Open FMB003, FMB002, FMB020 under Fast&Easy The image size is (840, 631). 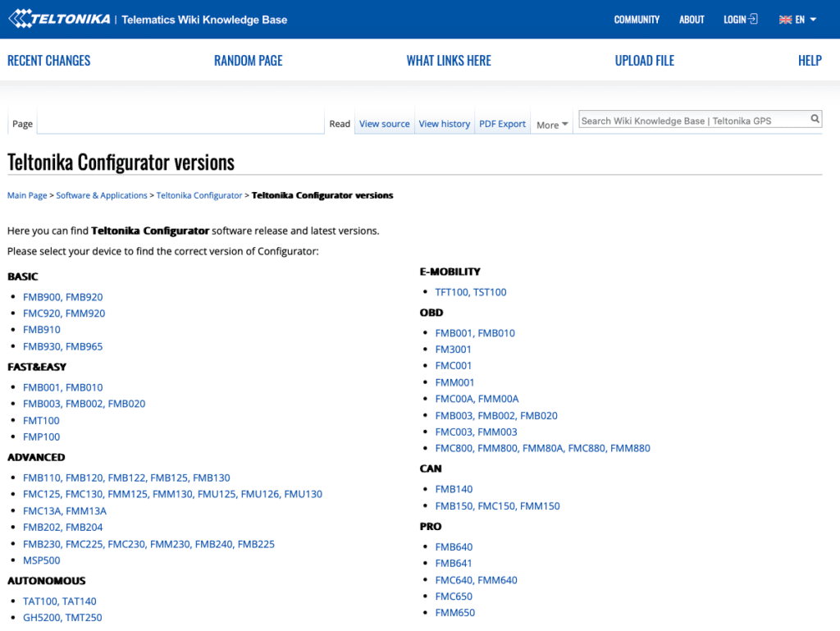(84, 404)
